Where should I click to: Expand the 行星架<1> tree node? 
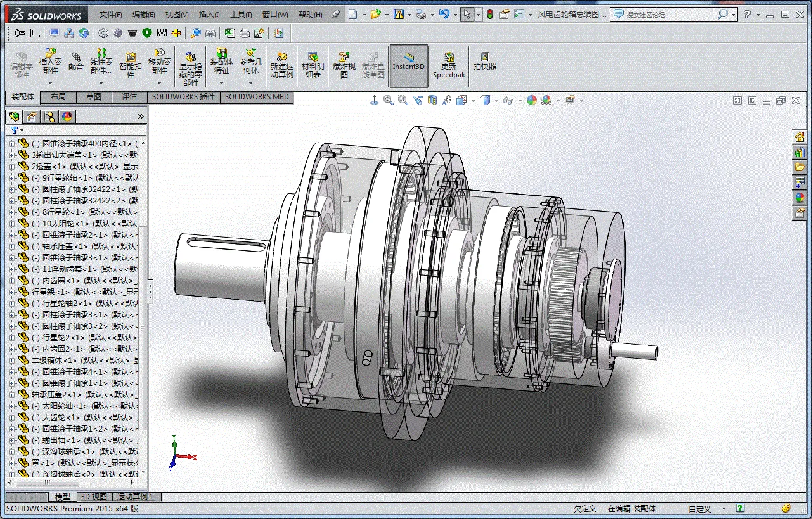tap(11, 292)
